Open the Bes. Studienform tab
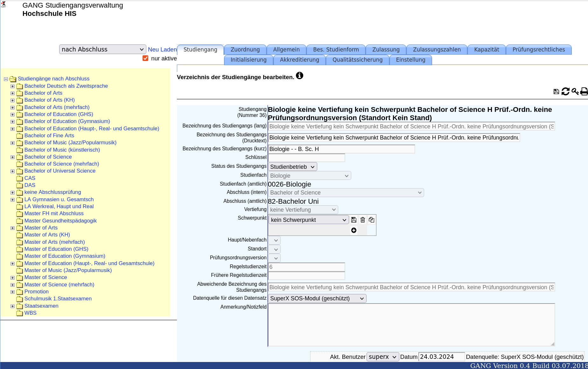Image resolution: width=588 pixels, height=369 pixels. click(x=336, y=50)
